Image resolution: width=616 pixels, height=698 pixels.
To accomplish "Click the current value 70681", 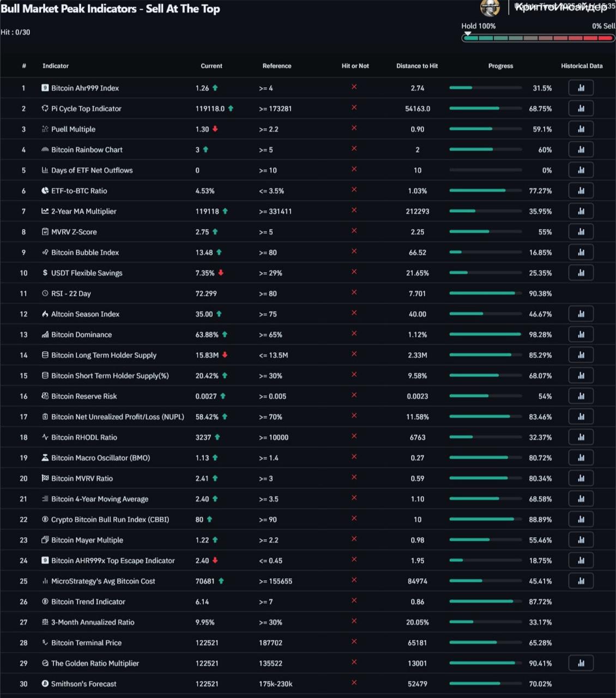I will tap(205, 581).
